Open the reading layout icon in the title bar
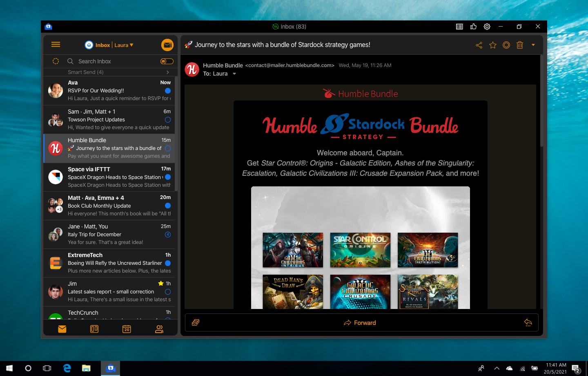Viewport: 588px width, 376px height. [x=459, y=27]
